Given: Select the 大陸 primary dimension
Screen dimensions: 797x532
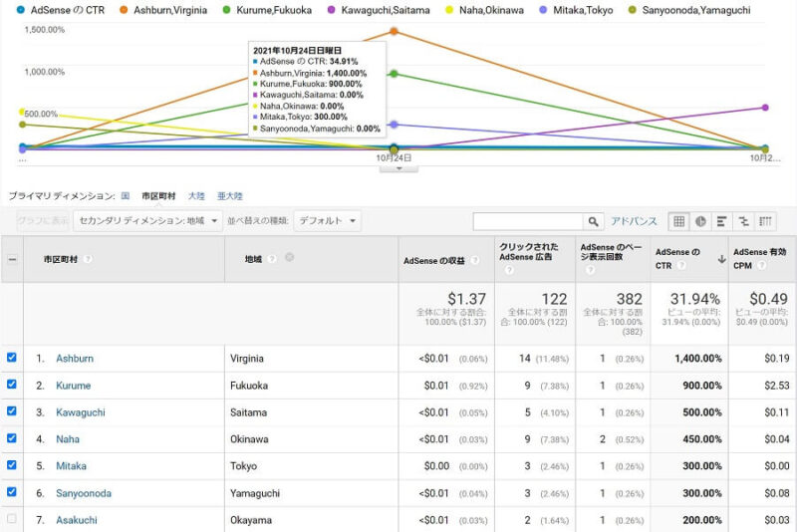Looking at the screenshot, I should [196, 196].
